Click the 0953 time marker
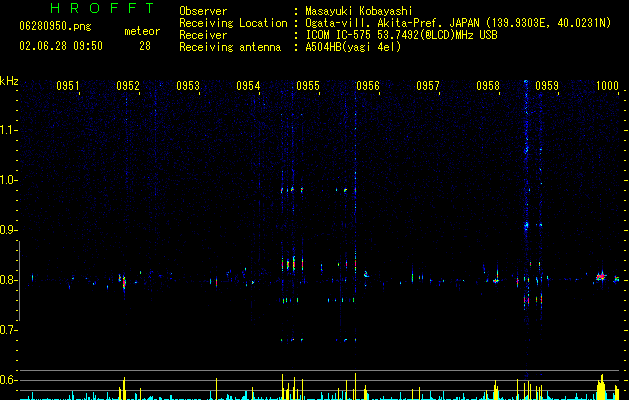 188,86
